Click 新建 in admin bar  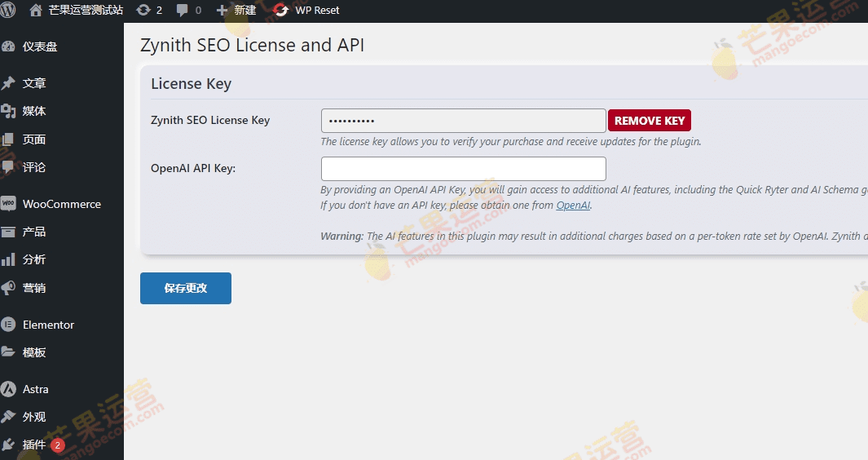coord(245,10)
